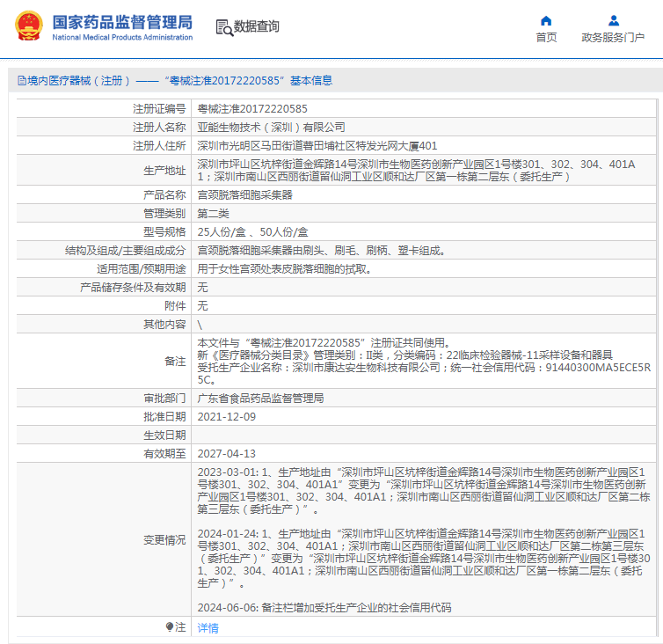The image size is (663, 644).
Task: Click intended use 用于女性宫颈处表皮脱落细胞的拭取
Action: [282, 269]
